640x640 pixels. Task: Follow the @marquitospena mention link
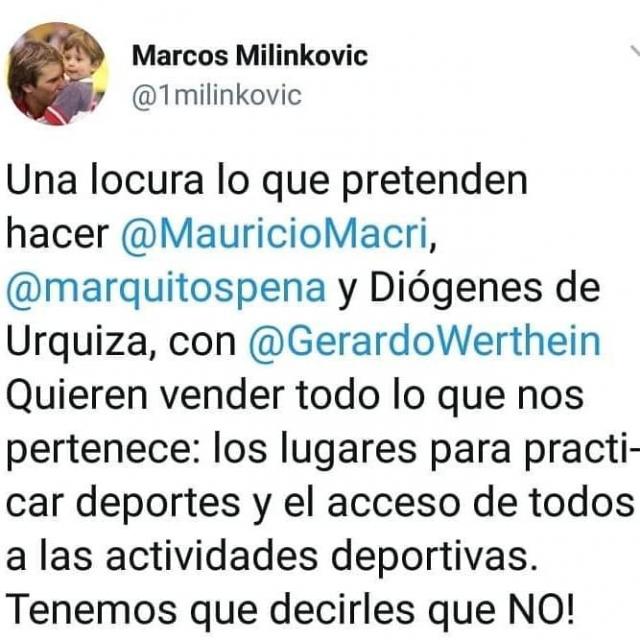pyautogui.click(x=166, y=289)
